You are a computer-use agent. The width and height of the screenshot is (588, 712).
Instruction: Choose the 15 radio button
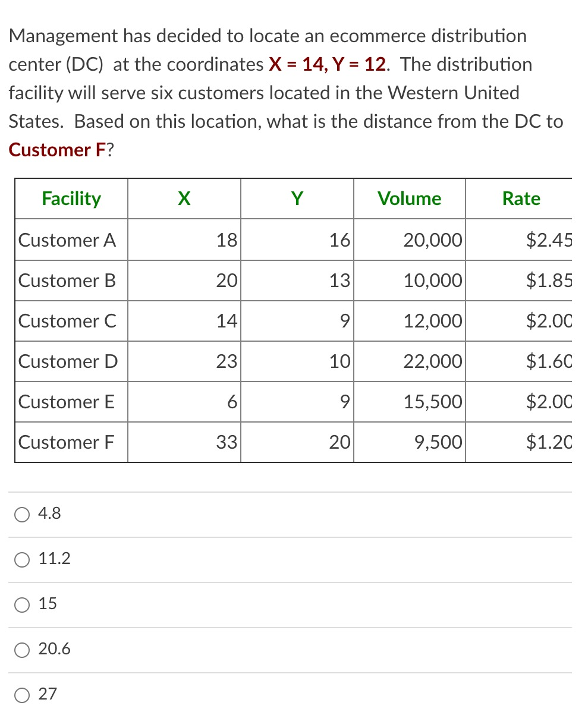[22, 605]
